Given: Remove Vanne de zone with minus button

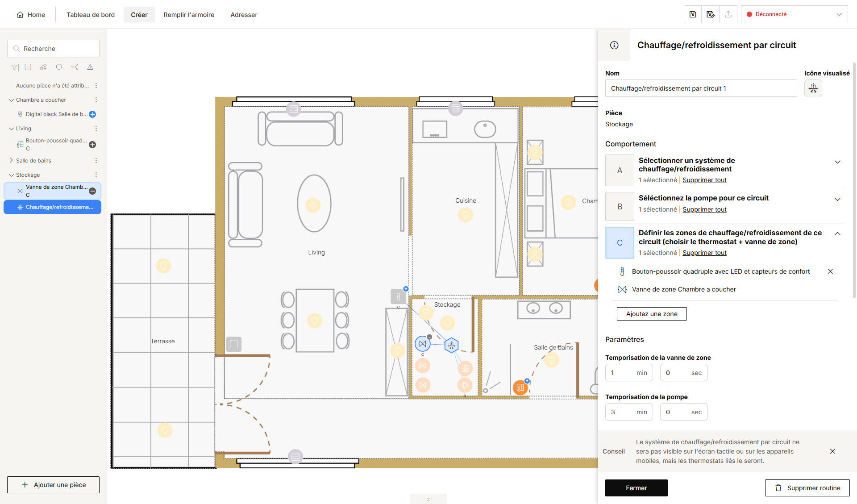Looking at the screenshot, I should (92, 191).
